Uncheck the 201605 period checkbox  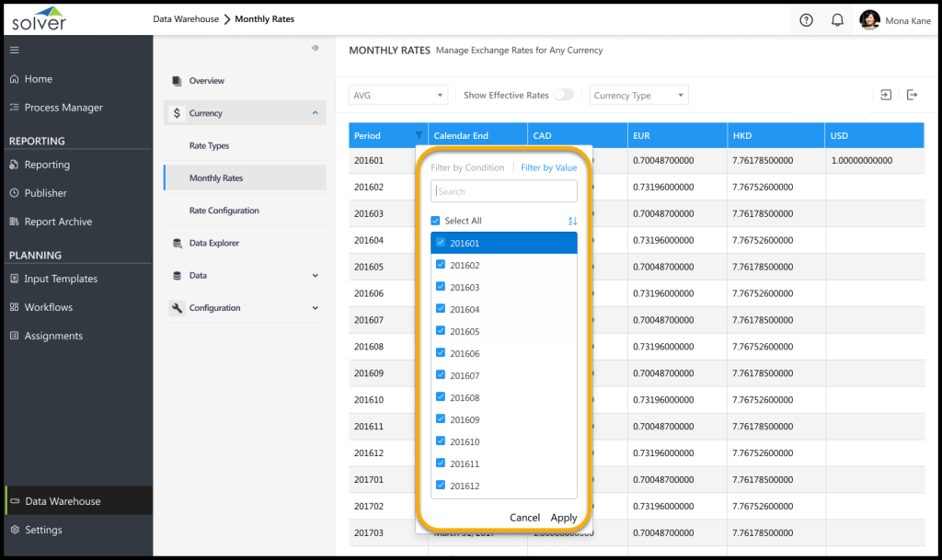441,331
